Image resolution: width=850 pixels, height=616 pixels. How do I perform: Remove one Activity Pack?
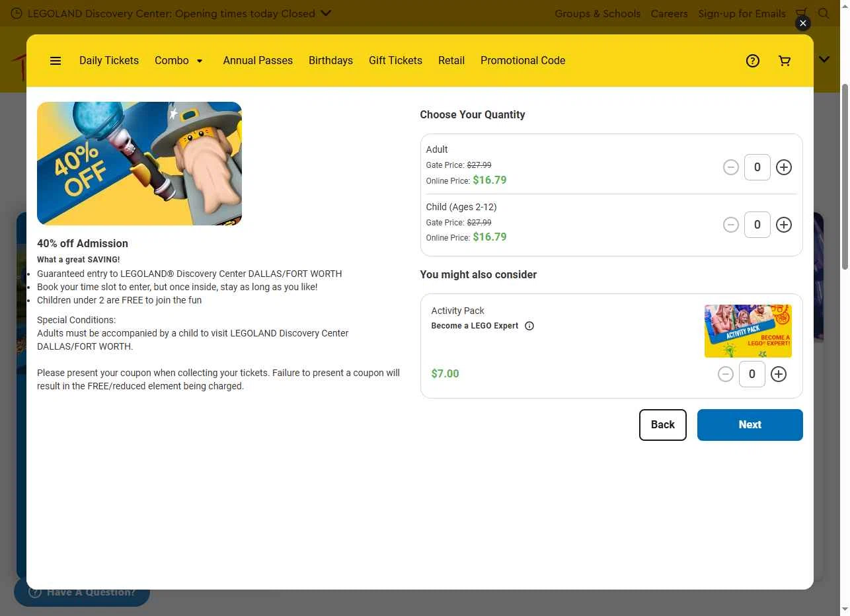point(726,374)
